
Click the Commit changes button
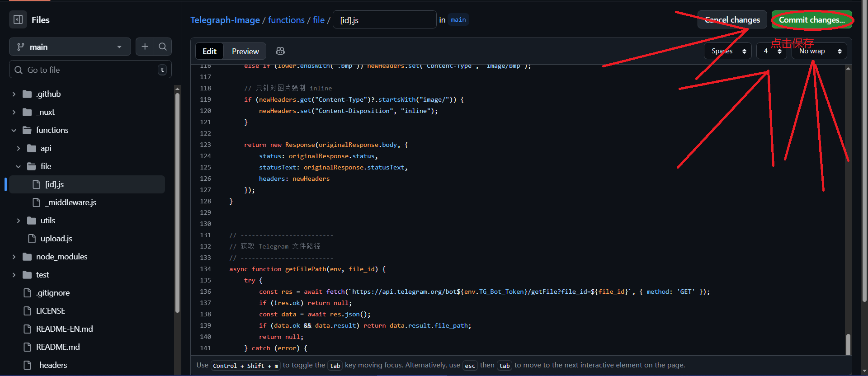click(811, 20)
